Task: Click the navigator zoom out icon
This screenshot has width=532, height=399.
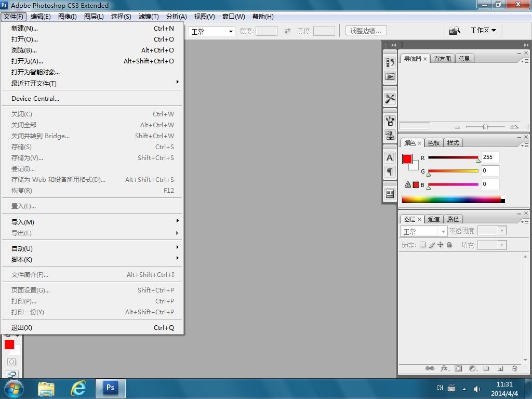Action: click(457, 127)
